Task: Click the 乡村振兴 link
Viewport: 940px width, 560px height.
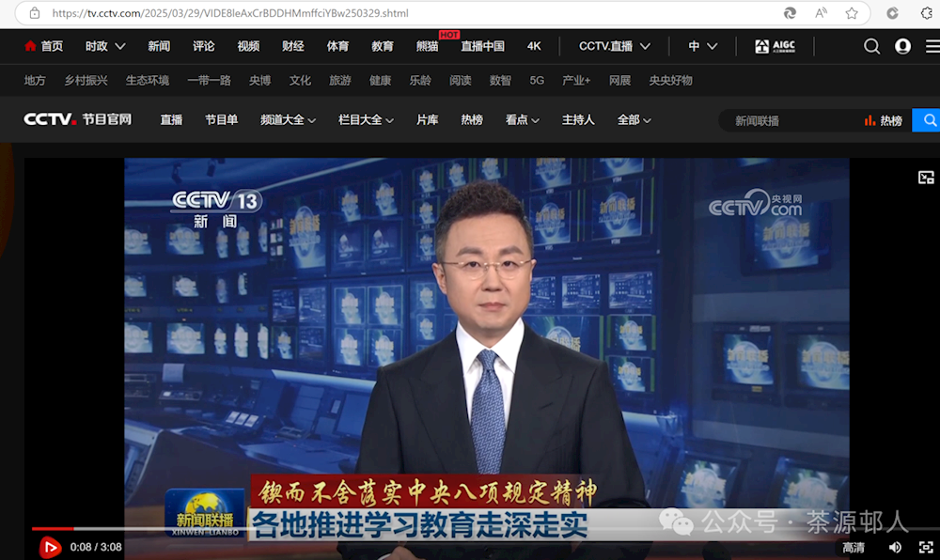Action: [x=86, y=81]
